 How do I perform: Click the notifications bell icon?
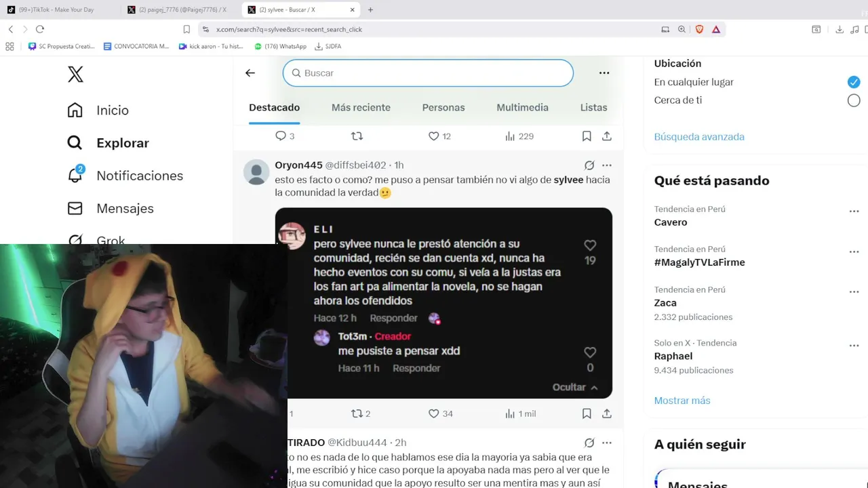(75, 175)
